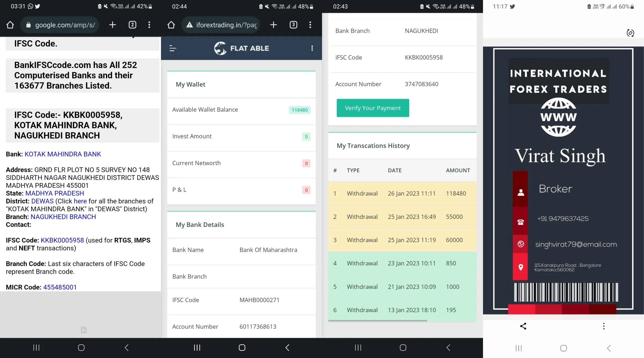Open the KOTAK MAHINDRA BANK link
The height and width of the screenshot is (358, 644).
[x=63, y=154]
